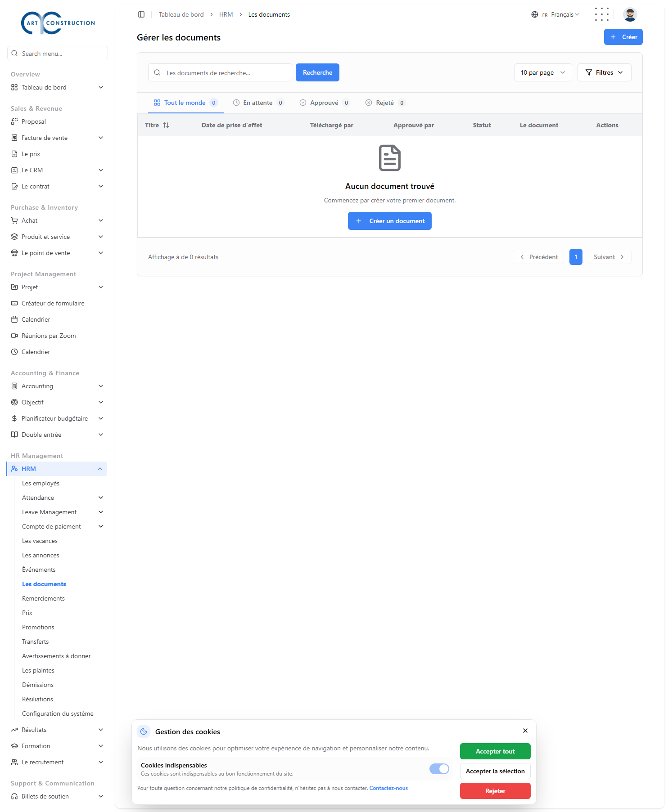Click Accepter tout cookies button
The width and height of the screenshot is (668, 812).
coord(495,751)
